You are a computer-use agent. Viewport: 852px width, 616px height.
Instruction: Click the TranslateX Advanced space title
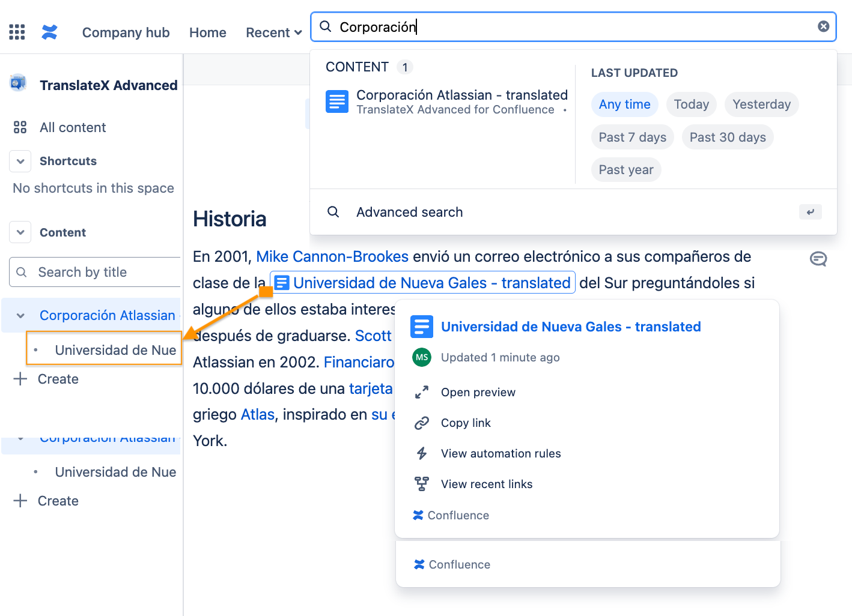pyautogui.click(x=109, y=85)
